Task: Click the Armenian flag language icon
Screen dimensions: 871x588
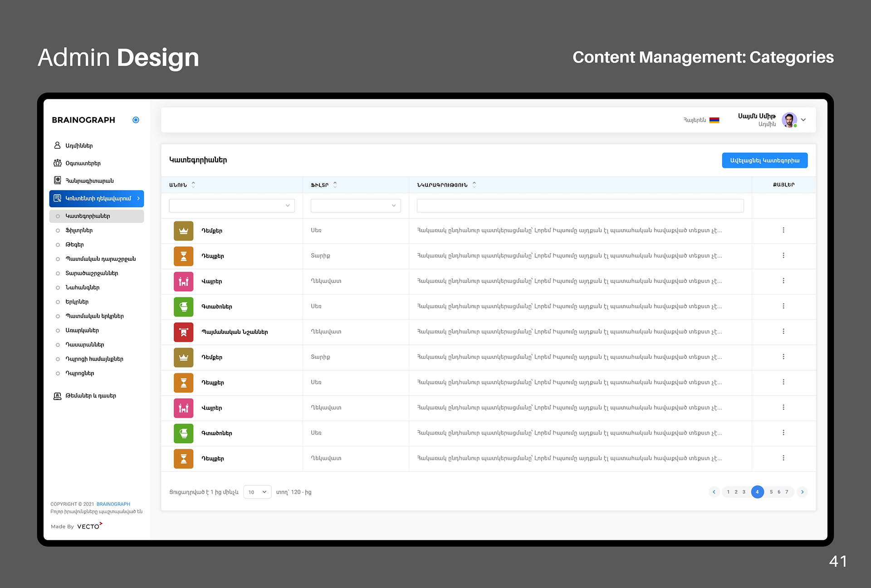Action: pos(714,120)
